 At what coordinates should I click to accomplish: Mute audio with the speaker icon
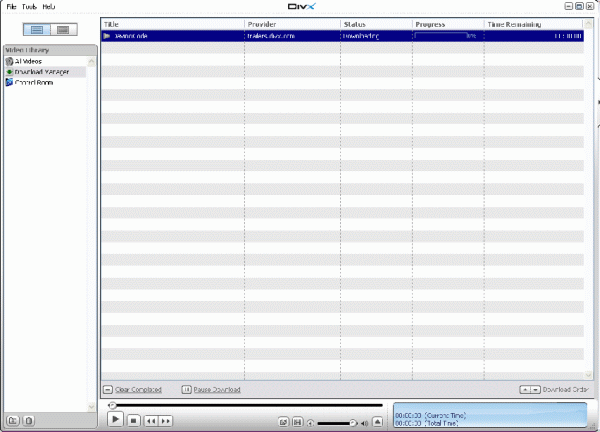pyautogui.click(x=364, y=423)
